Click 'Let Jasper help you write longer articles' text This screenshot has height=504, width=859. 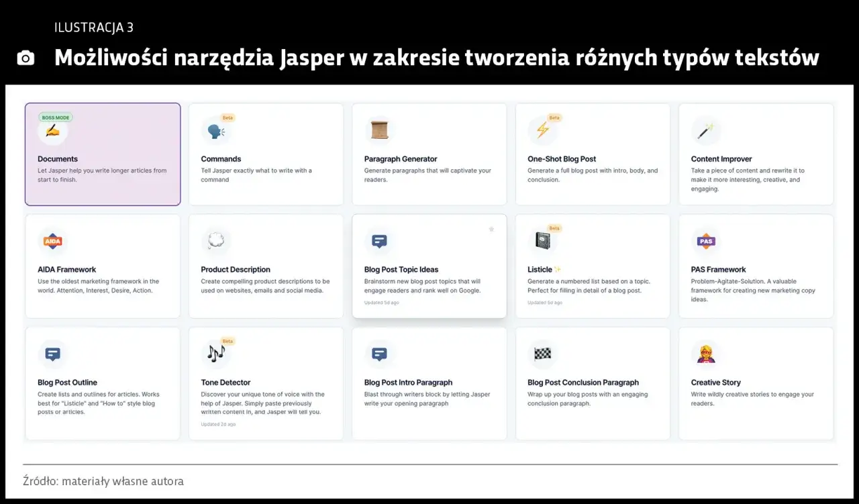click(102, 175)
